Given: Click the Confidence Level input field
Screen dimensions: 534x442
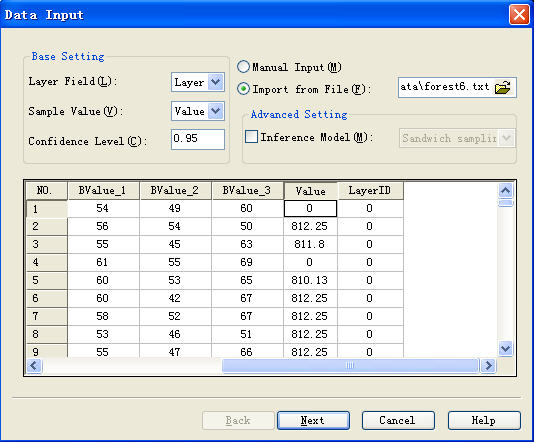Looking at the screenshot, I should point(198,139).
